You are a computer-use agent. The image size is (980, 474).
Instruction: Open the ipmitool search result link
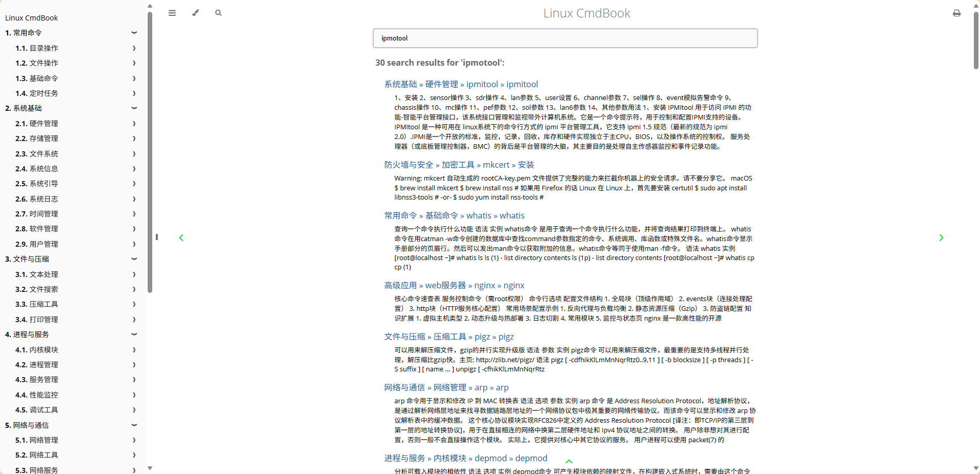tap(461, 84)
